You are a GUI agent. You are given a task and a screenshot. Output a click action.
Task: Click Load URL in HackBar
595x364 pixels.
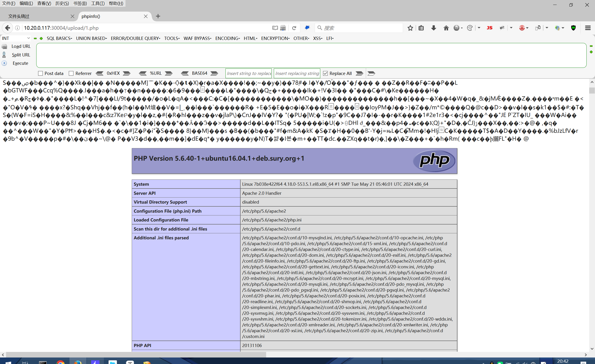click(21, 46)
